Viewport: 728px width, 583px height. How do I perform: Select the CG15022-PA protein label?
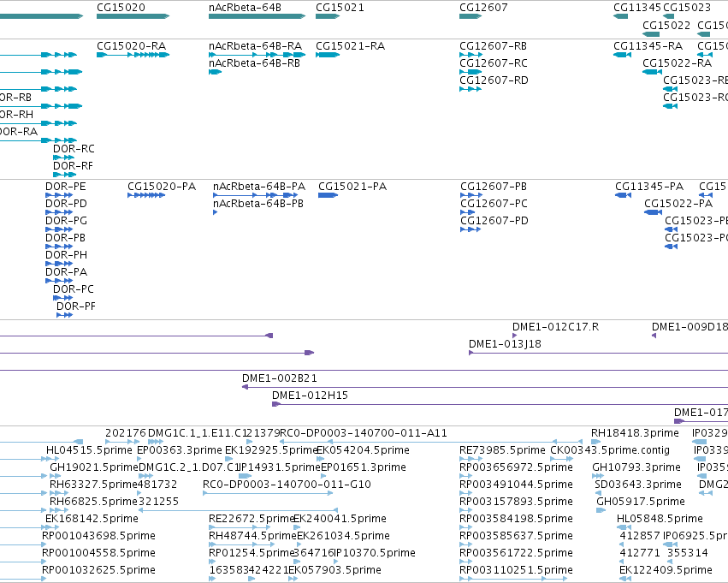click(678, 204)
